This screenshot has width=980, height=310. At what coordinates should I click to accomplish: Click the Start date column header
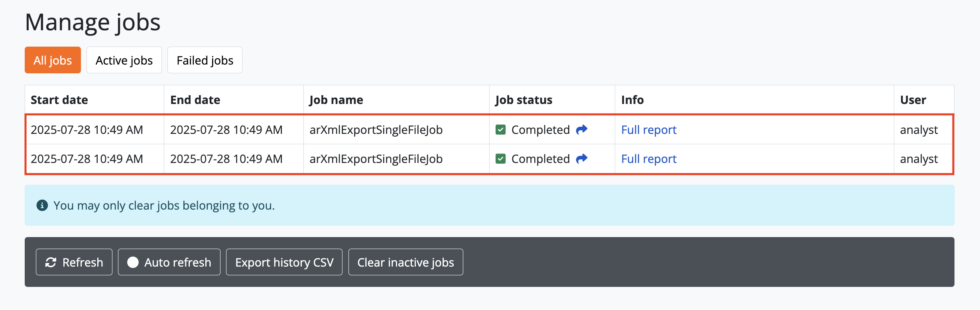(59, 100)
